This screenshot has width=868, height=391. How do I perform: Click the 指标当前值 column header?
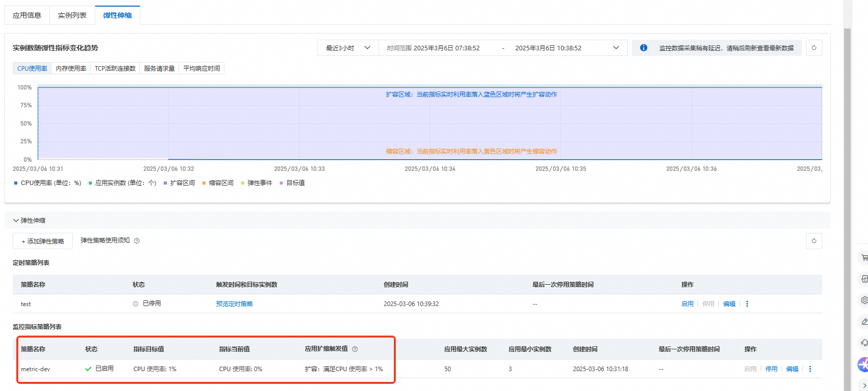[235, 349]
